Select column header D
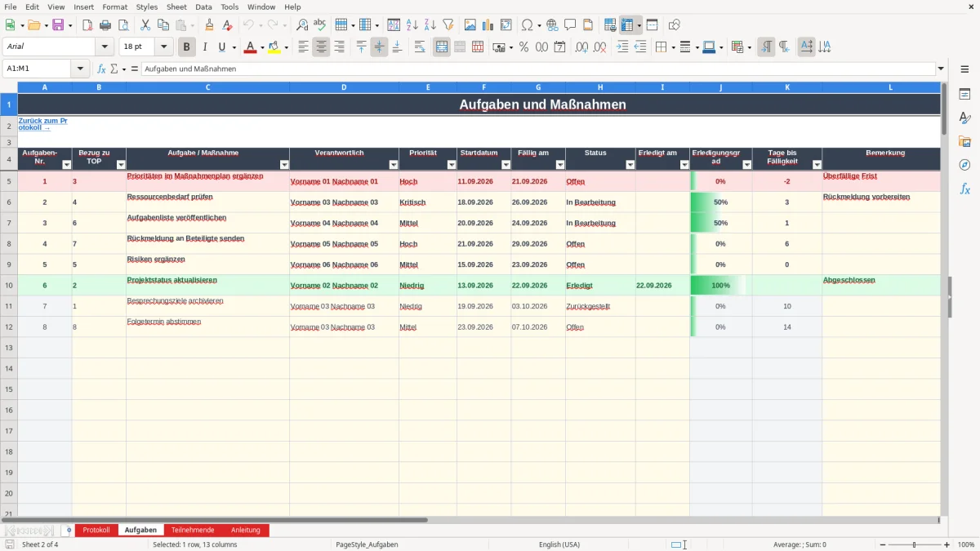This screenshot has height=551, width=980. point(344,87)
